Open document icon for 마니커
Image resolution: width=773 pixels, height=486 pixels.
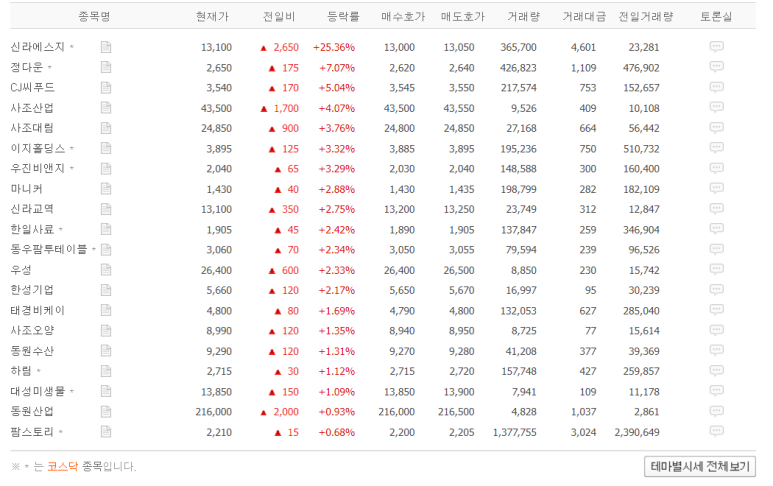click(106, 189)
